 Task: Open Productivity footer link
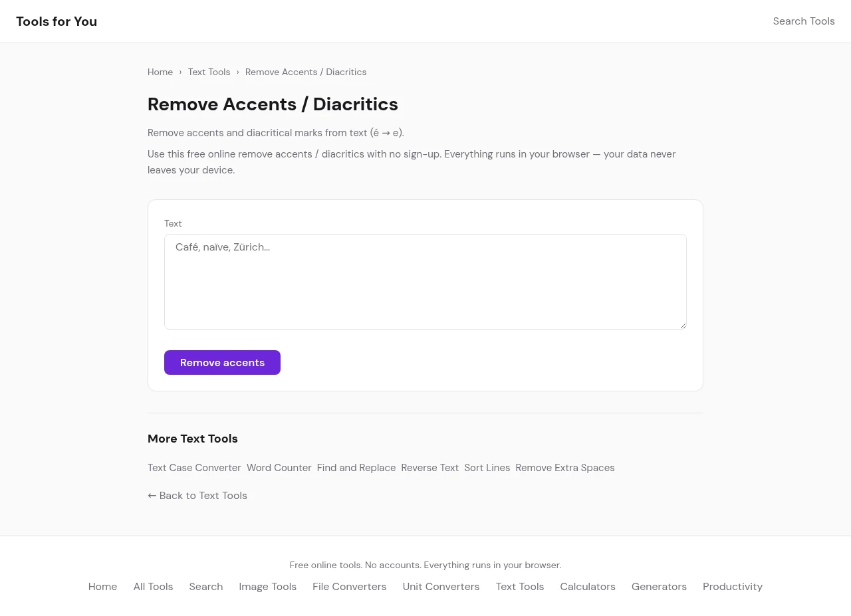(732, 587)
